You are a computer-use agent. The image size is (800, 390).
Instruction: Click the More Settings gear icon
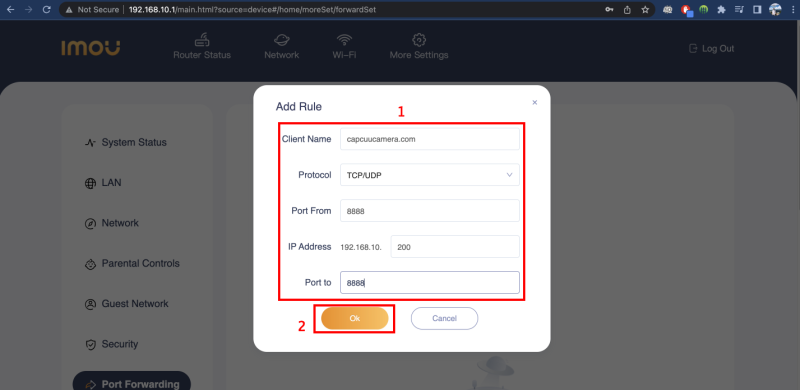(419, 39)
